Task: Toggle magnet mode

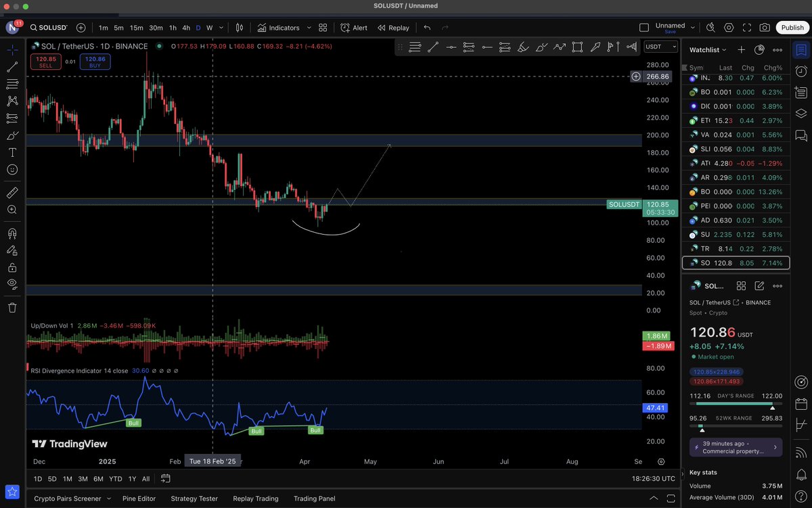Action: (12, 233)
